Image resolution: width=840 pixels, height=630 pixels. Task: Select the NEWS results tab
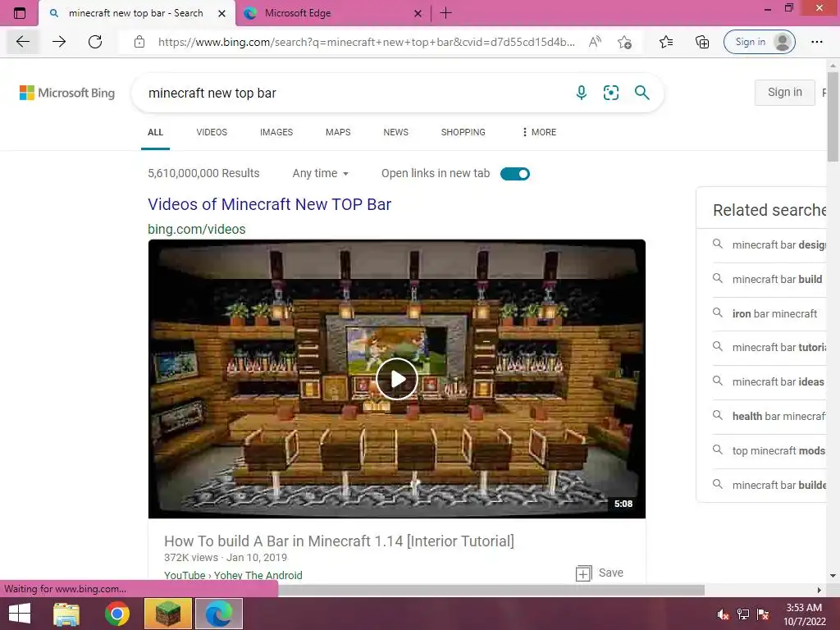(396, 132)
